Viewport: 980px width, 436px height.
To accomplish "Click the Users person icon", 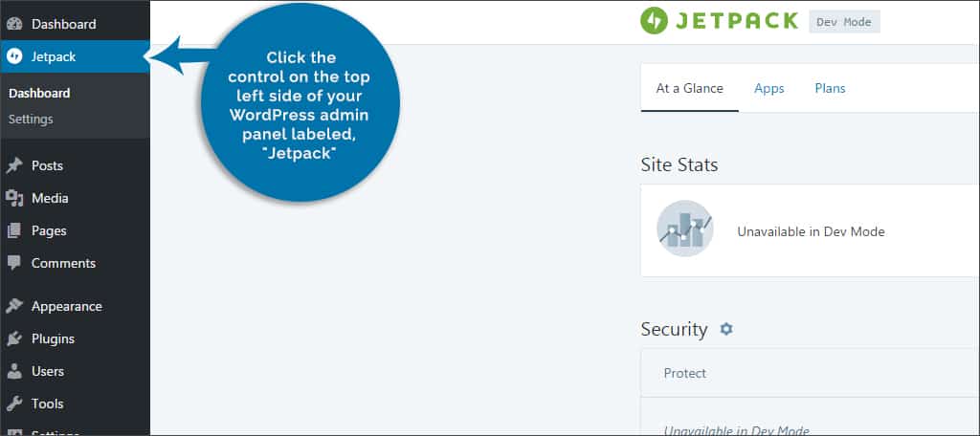I will tap(14, 371).
